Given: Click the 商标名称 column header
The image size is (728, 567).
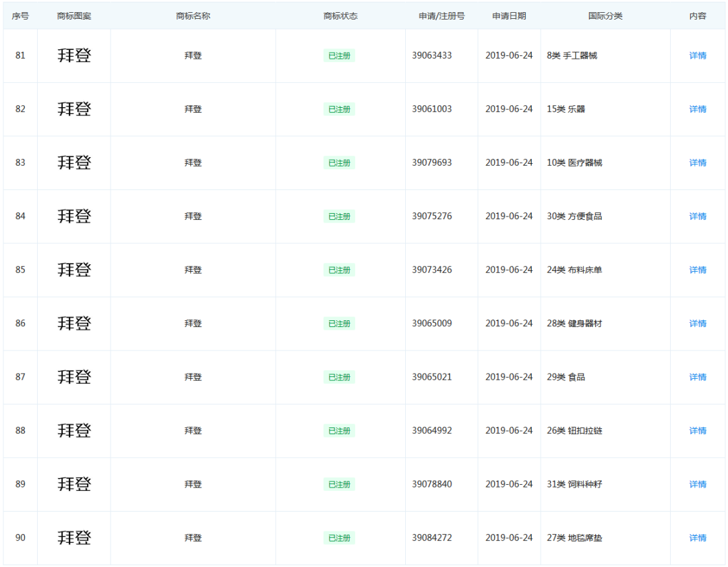Looking at the screenshot, I should [x=193, y=16].
